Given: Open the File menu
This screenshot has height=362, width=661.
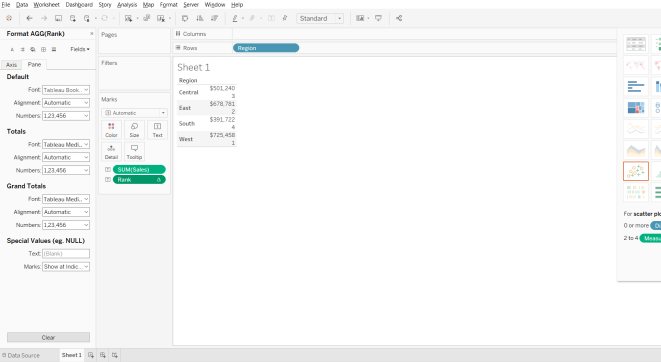Looking at the screenshot, I should [x=6, y=5].
